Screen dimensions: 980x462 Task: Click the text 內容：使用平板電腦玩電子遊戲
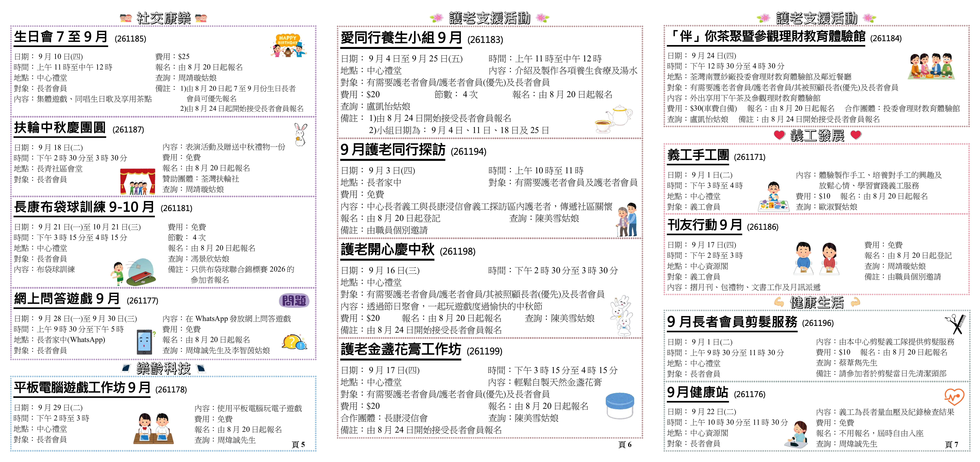248,408
